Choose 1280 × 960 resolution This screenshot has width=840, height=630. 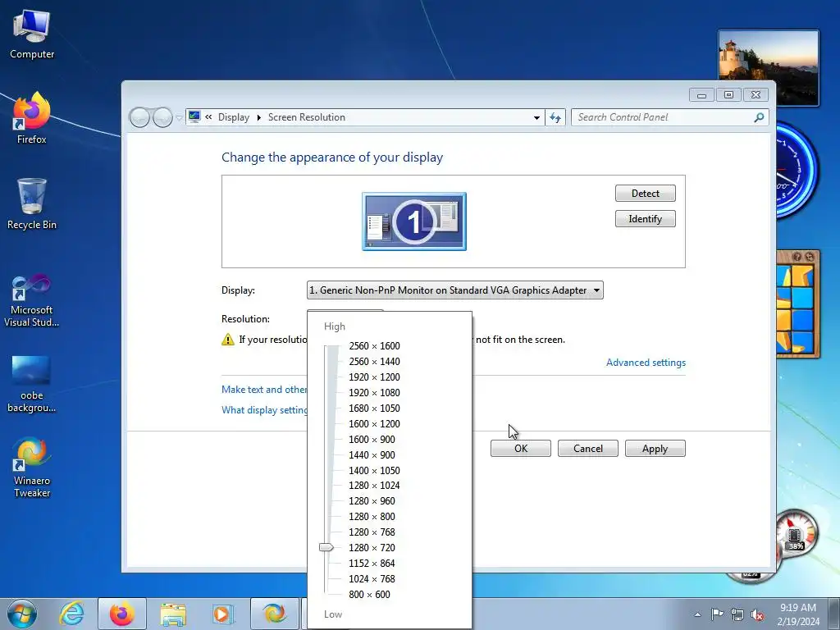tap(372, 501)
